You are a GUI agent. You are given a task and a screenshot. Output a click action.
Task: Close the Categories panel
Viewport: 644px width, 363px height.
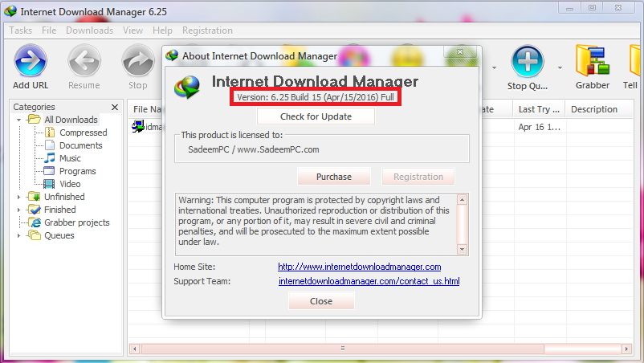tap(115, 107)
